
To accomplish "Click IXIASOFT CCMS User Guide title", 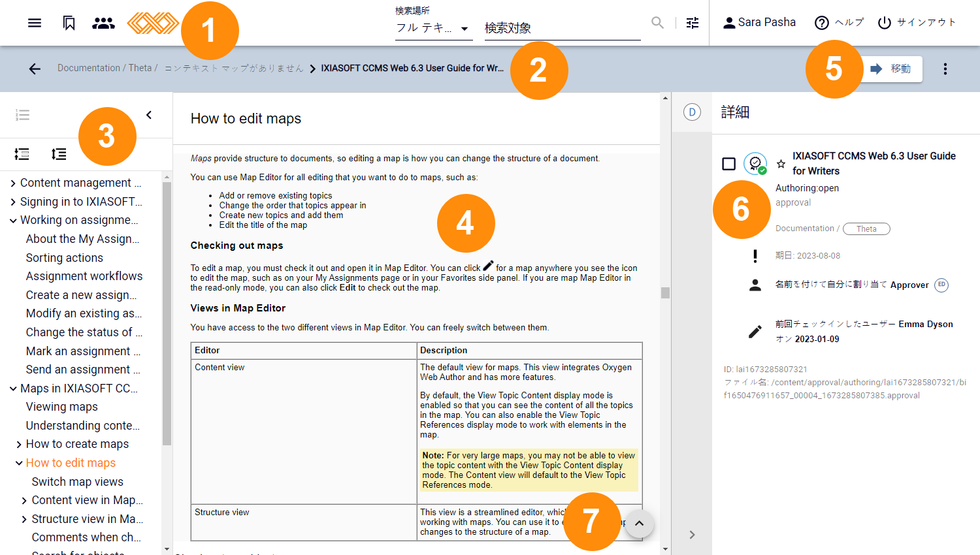I will point(874,163).
